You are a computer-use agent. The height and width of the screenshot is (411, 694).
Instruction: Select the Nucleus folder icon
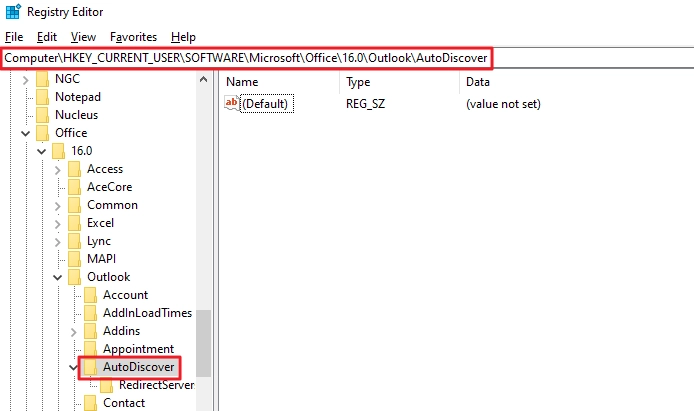point(42,115)
